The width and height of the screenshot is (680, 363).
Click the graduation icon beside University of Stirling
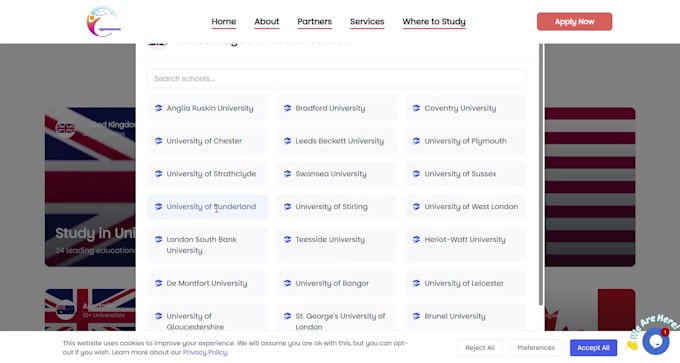click(287, 206)
